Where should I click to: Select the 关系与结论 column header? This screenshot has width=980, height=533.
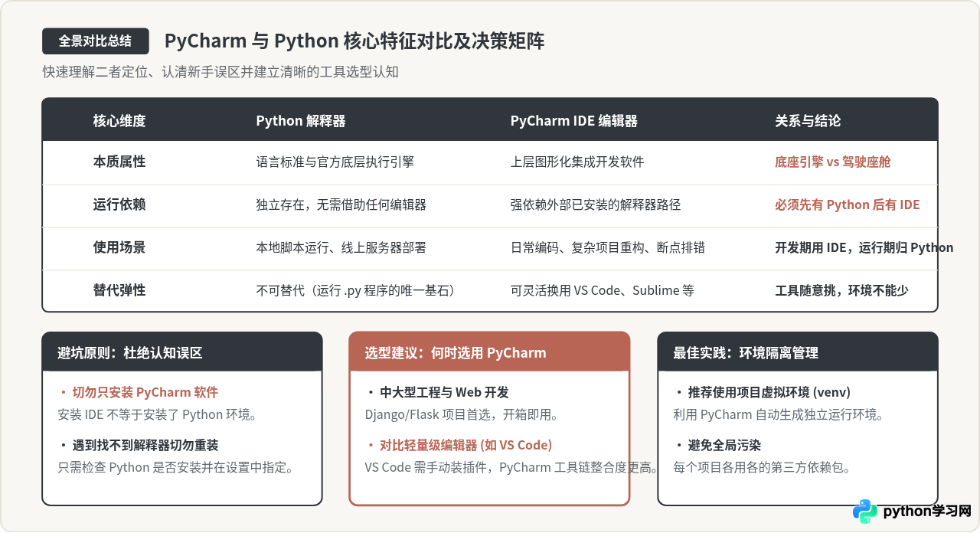(808, 120)
